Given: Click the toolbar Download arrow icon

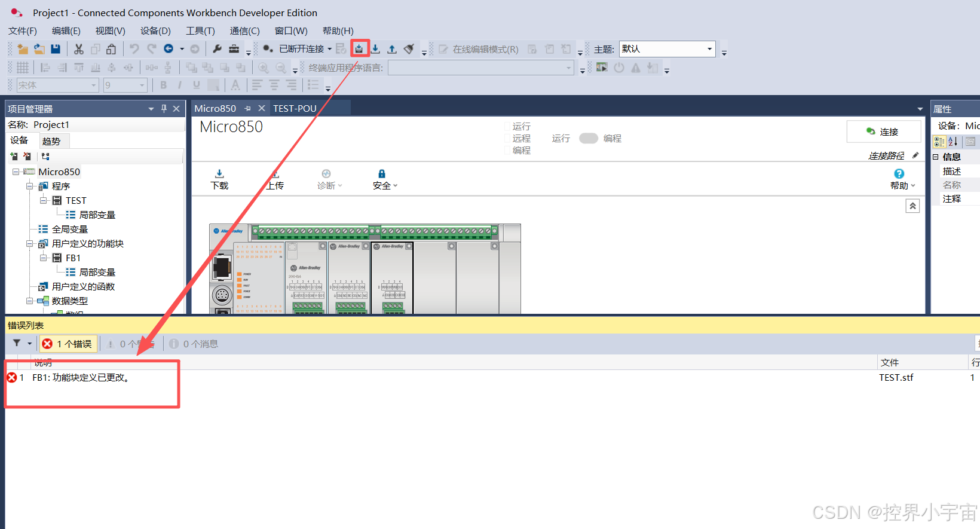Looking at the screenshot, I should point(375,49).
